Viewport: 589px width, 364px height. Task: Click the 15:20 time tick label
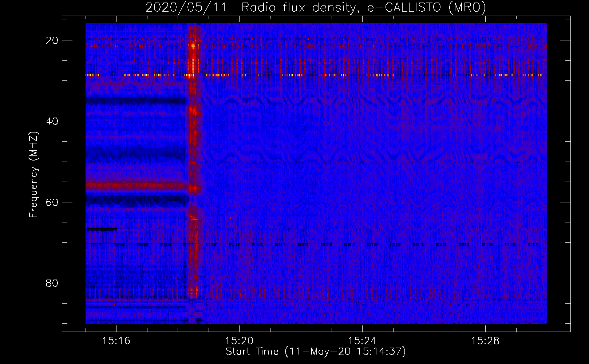pyautogui.click(x=239, y=341)
